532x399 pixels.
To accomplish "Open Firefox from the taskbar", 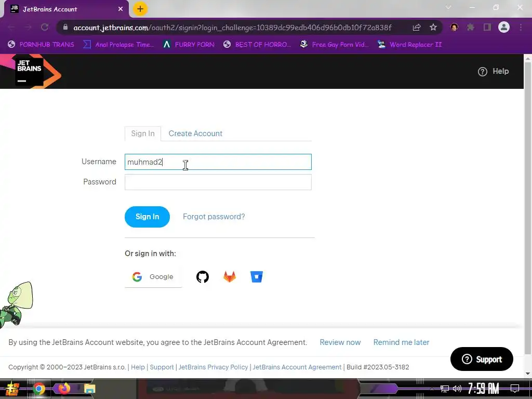I will (64, 389).
